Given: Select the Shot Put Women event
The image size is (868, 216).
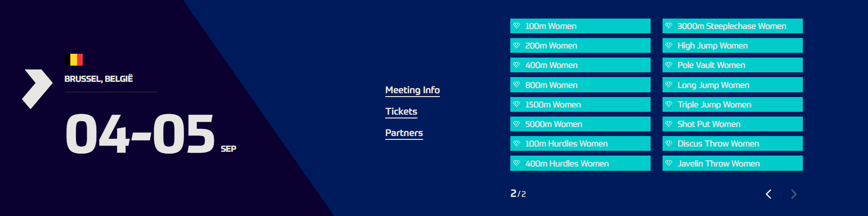Looking at the screenshot, I should tap(732, 124).
